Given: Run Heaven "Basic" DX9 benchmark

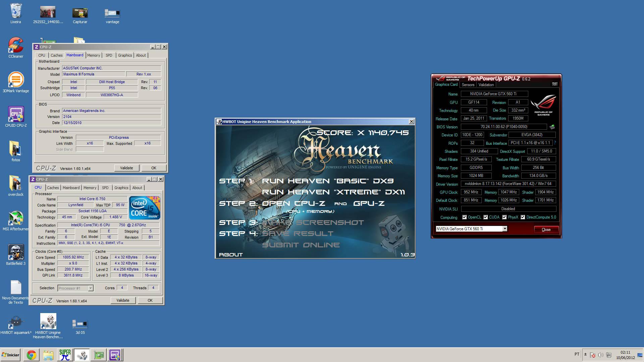Looking at the screenshot, I should pyautogui.click(x=328, y=181).
